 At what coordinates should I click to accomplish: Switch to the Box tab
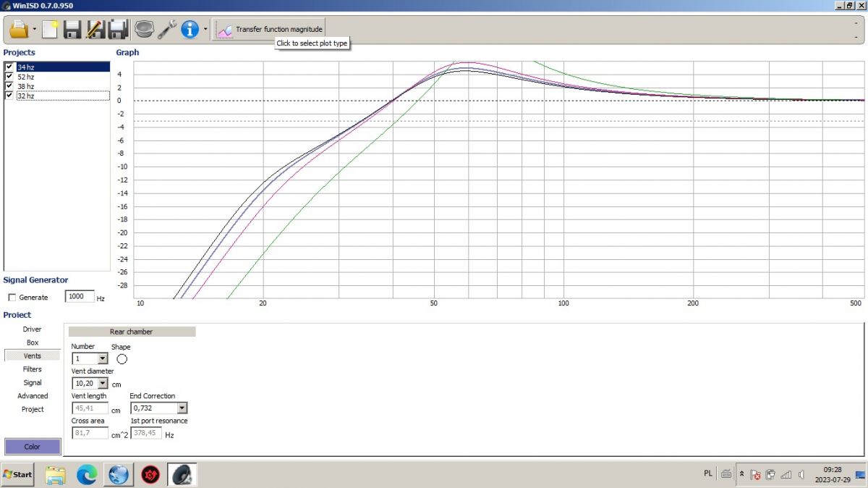click(33, 342)
